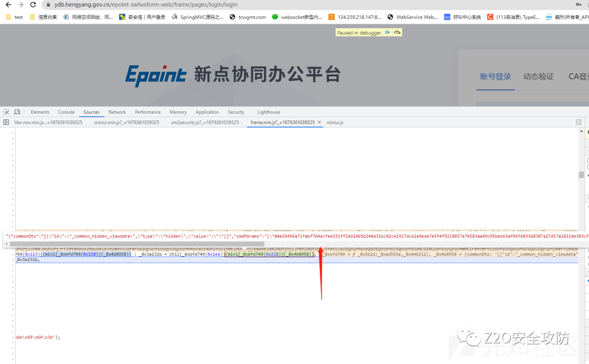Toggle the device toolbar icon
The width and height of the screenshot is (589, 364).
17,112
